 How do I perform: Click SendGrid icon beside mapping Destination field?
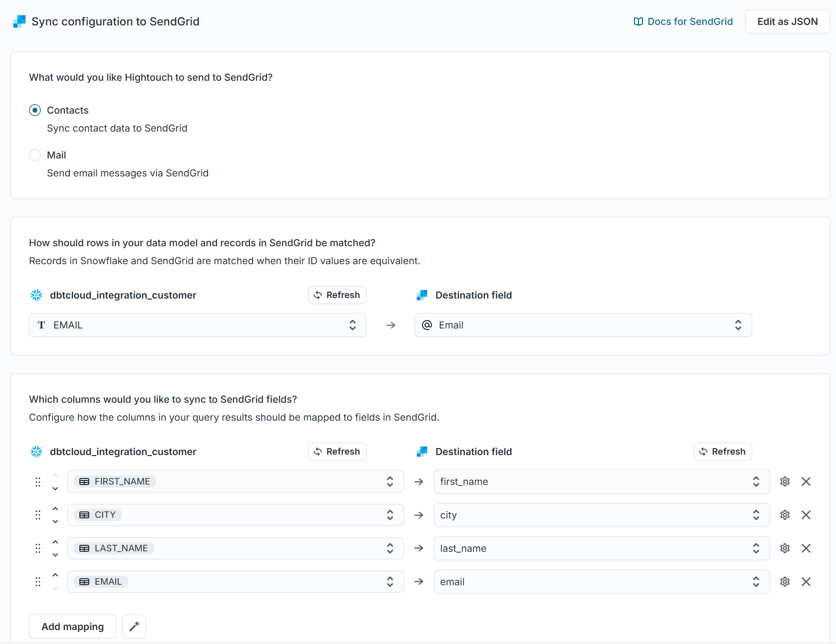[x=422, y=452]
